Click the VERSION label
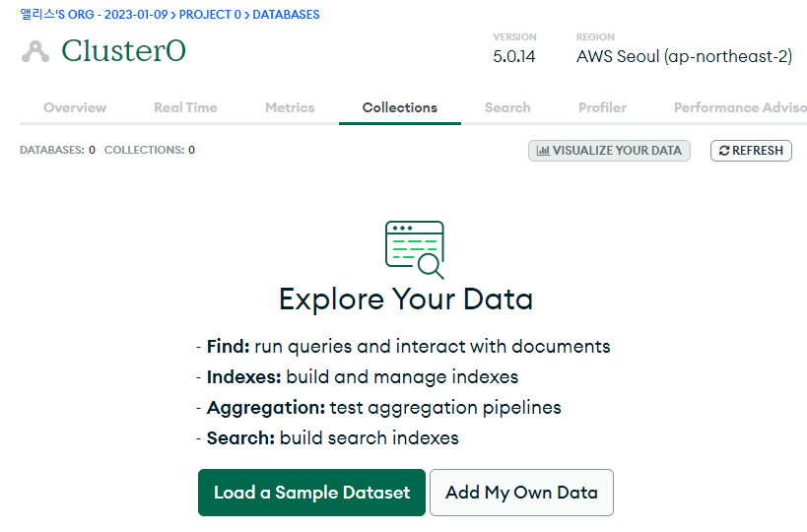The width and height of the screenshot is (807, 532). pyautogui.click(x=514, y=37)
